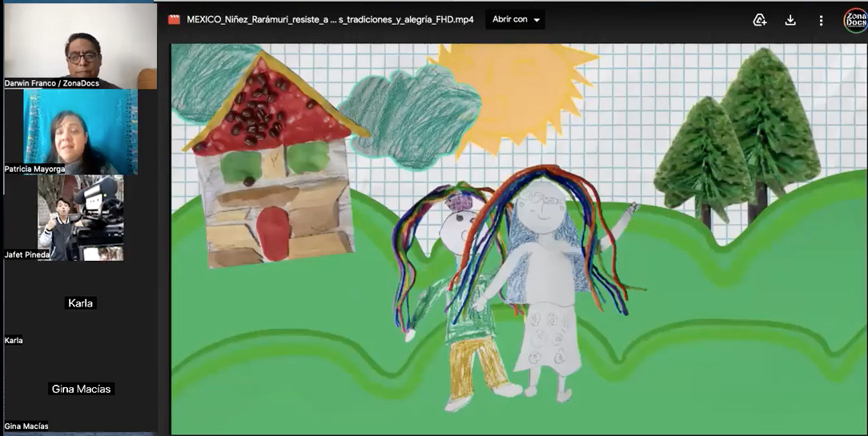
Task: Click the small 'Karla' name label
Action: pyautogui.click(x=14, y=340)
